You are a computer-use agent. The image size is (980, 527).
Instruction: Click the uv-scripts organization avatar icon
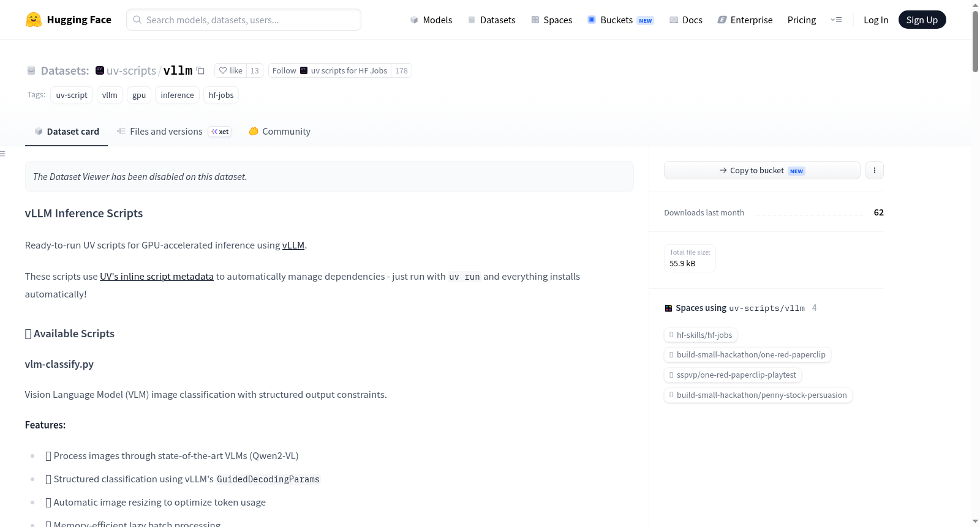(100, 70)
